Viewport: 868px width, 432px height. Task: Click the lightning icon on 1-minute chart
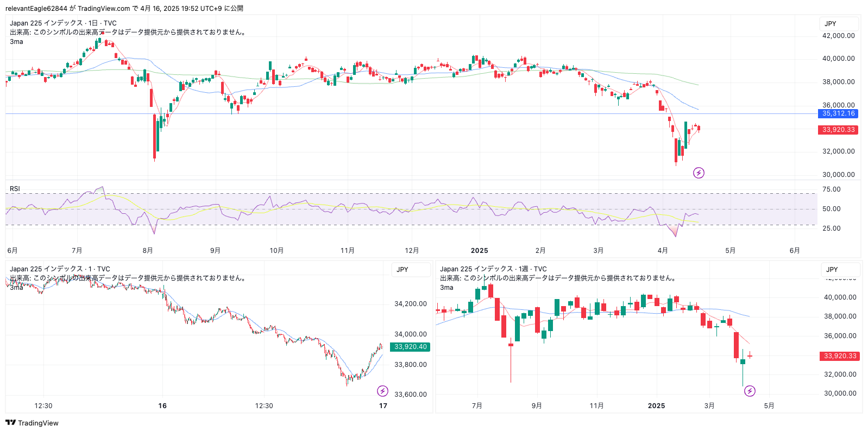click(x=382, y=391)
